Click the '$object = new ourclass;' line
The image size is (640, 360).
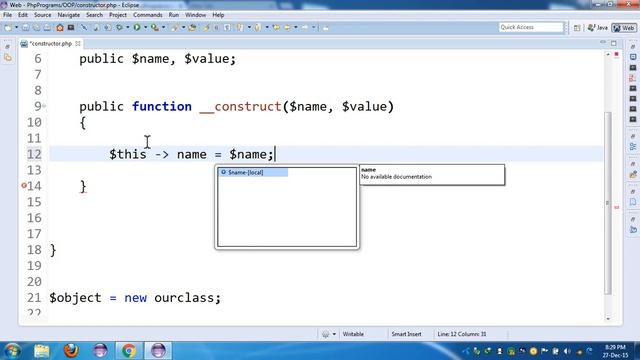coord(135,298)
